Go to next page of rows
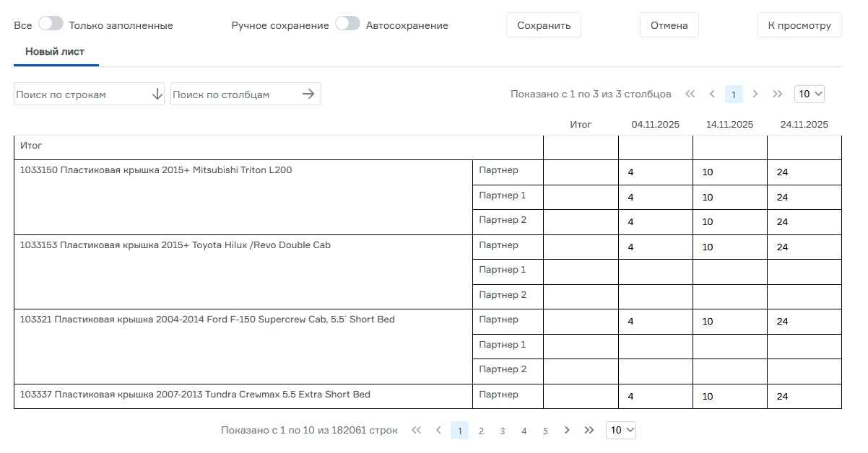 [567, 430]
